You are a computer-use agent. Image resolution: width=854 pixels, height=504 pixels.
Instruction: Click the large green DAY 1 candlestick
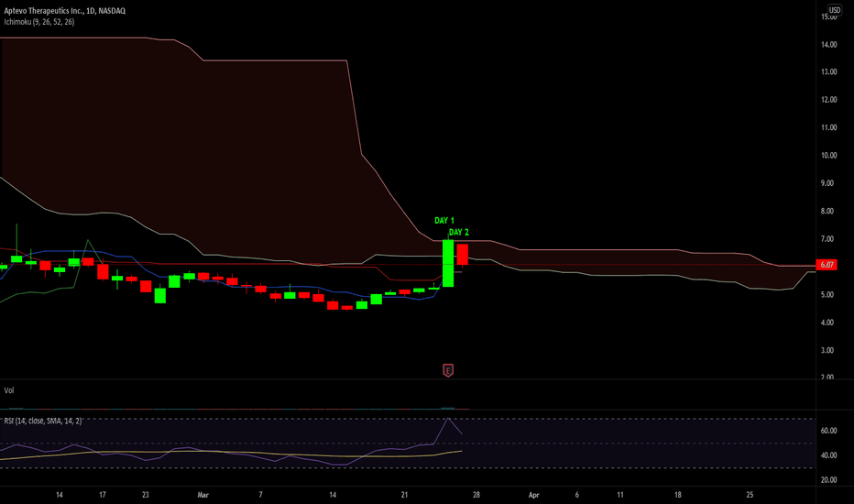448,263
